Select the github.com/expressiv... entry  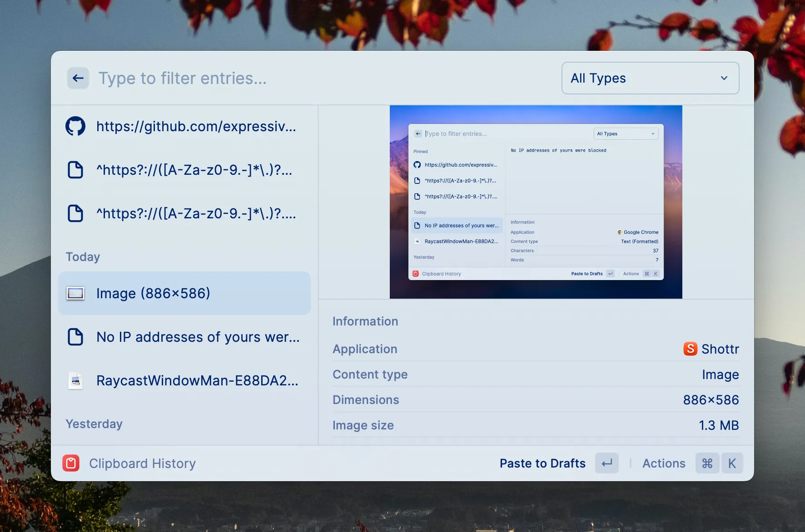195,126
